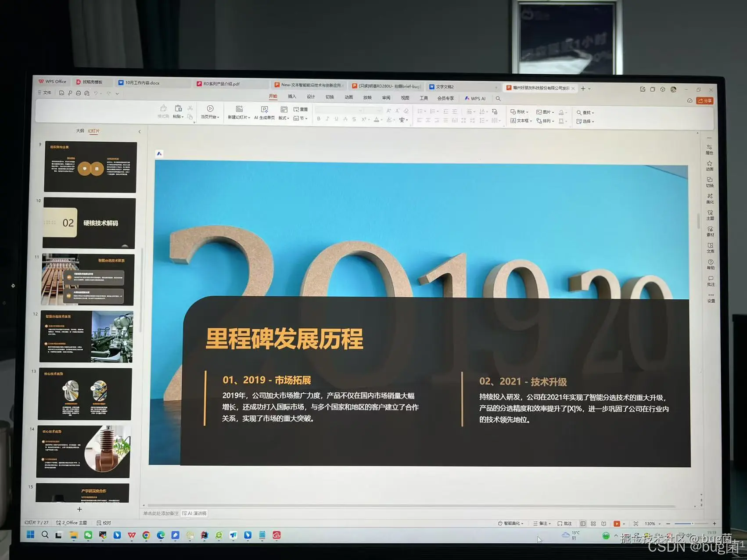Switch to slide sorter grid view
The width and height of the screenshot is (747, 560).
coord(593,524)
